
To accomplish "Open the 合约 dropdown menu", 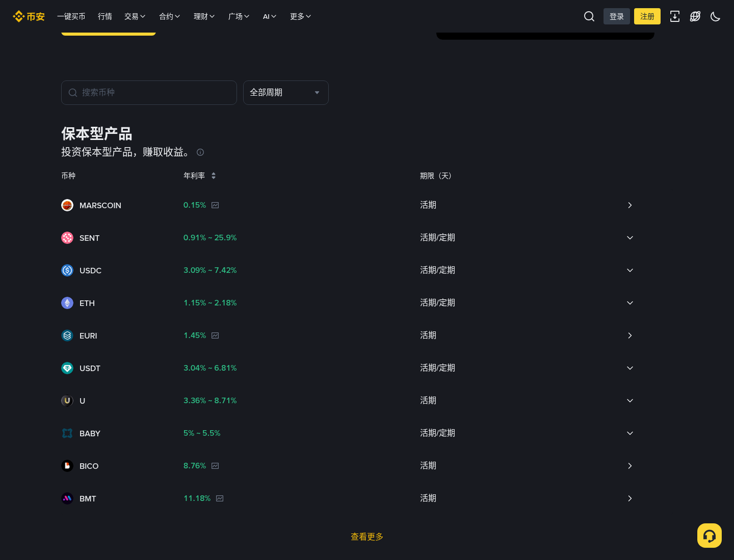I will click(169, 16).
